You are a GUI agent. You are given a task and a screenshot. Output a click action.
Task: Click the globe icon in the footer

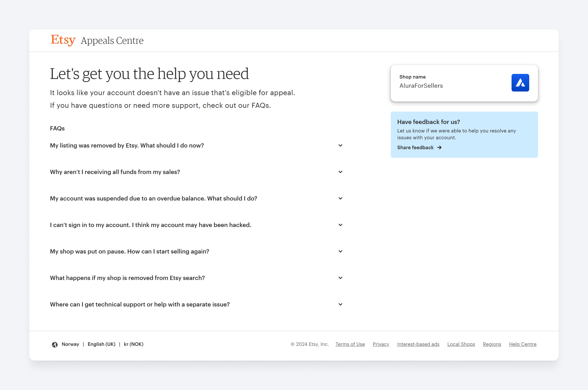tap(55, 344)
